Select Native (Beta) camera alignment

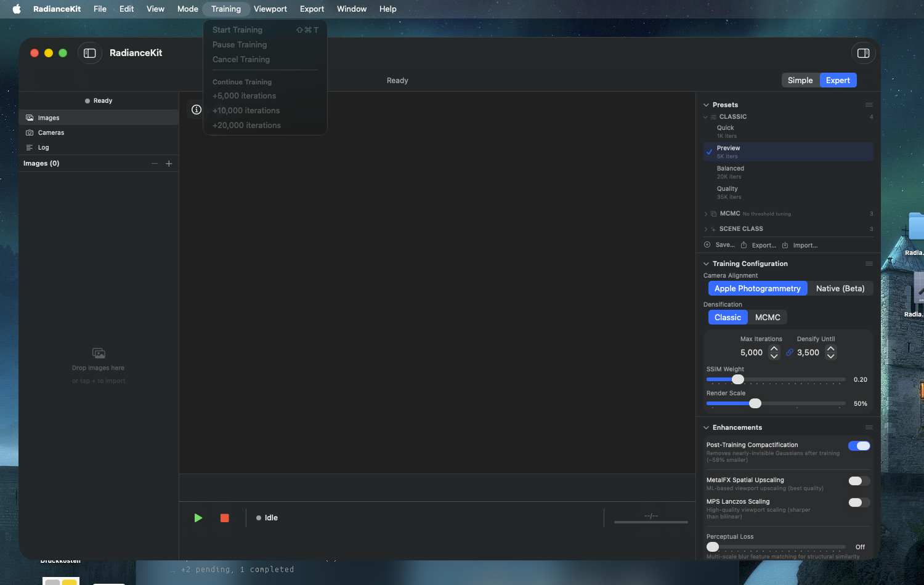point(840,288)
